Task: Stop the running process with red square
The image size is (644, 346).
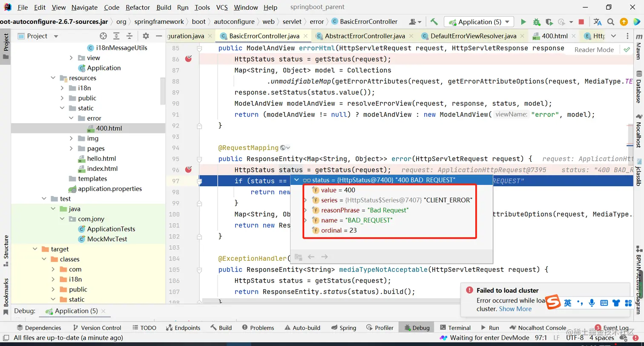Action: click(581, 22)
